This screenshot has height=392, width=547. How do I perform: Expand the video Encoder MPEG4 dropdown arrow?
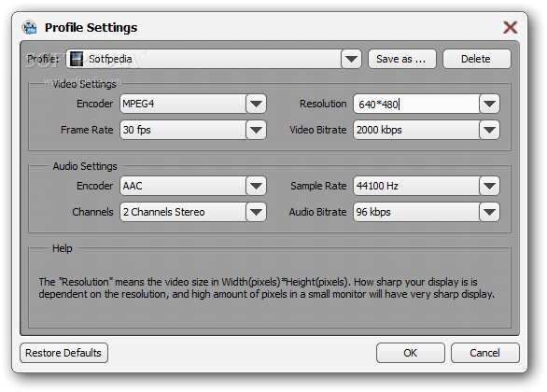(x=256, y=104)
